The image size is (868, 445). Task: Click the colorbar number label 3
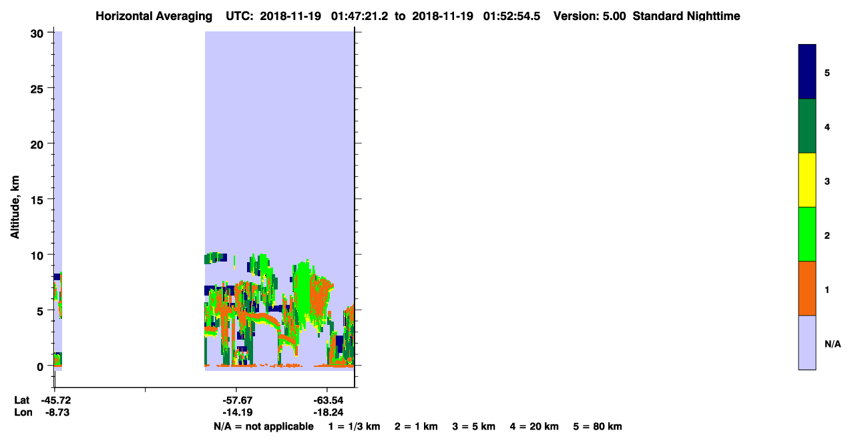[x=827, y=181]
